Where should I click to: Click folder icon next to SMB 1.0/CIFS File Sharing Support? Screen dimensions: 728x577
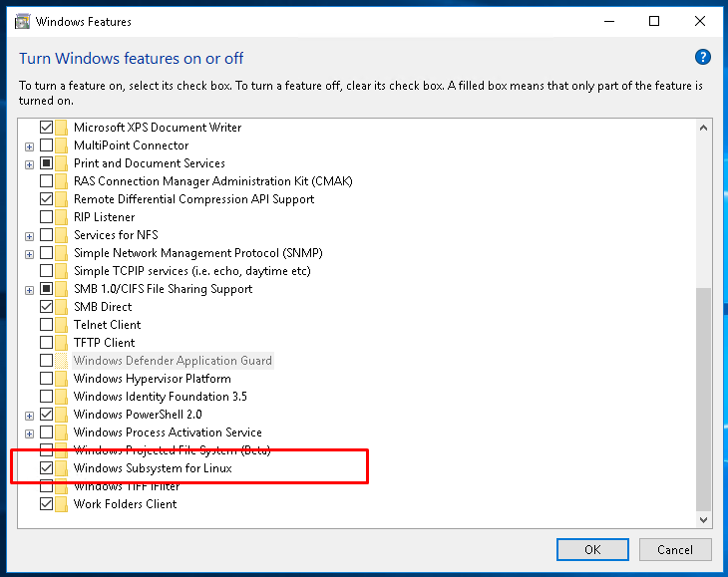tap(61, 289)
